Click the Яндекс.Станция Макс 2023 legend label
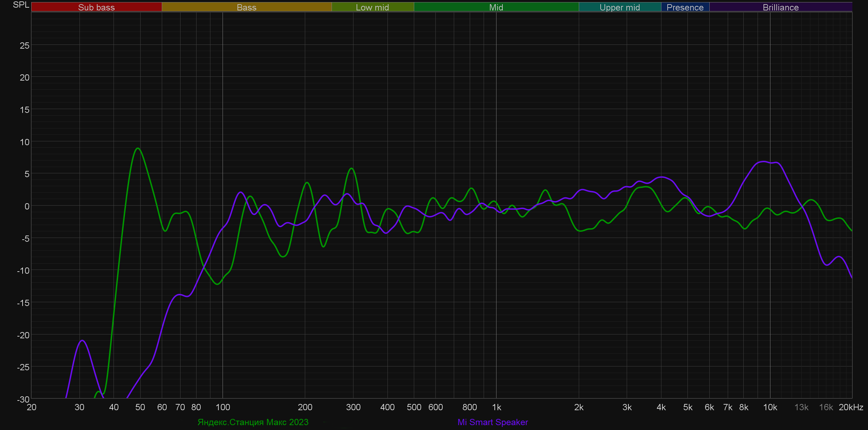This screenshot has height=430, width=868. [253, 422]
